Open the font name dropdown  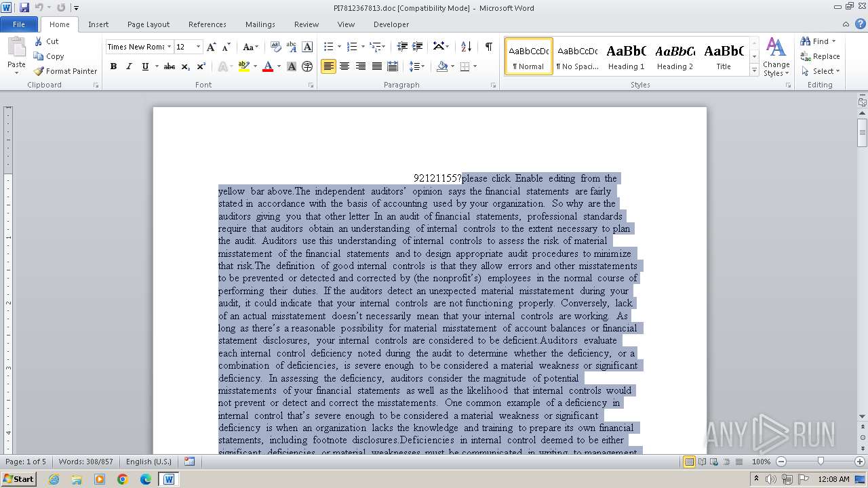point(169,47)
